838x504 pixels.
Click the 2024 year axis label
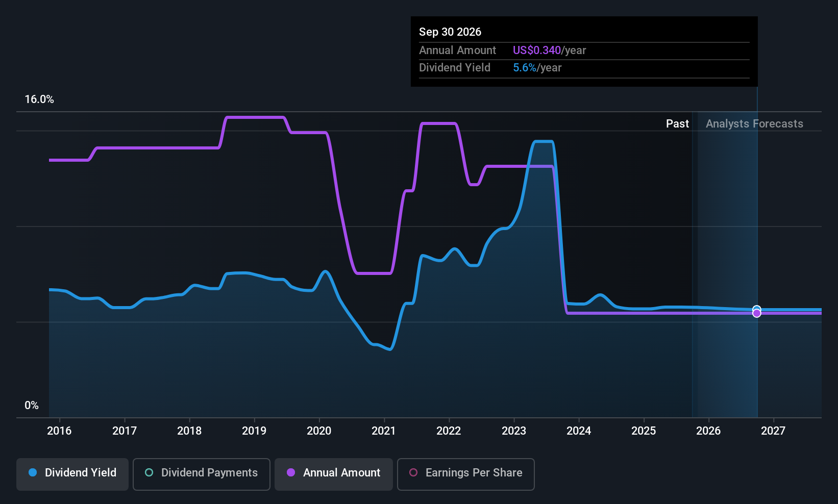579,431
